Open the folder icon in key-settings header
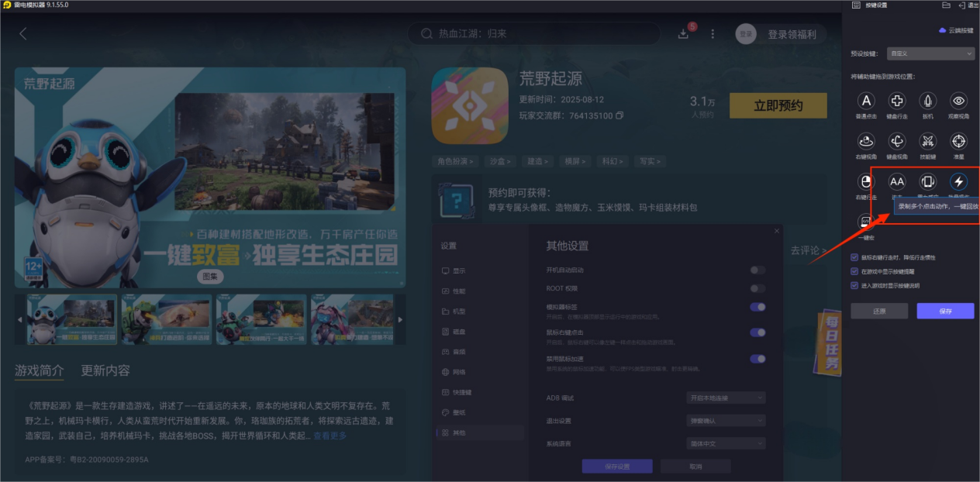This screenshot has width=980, height=482. tap(946, 5)
